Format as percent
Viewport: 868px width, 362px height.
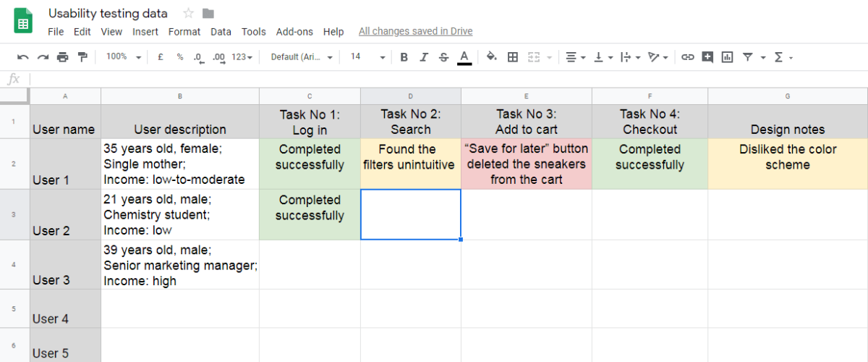click(x=179, y=56)
